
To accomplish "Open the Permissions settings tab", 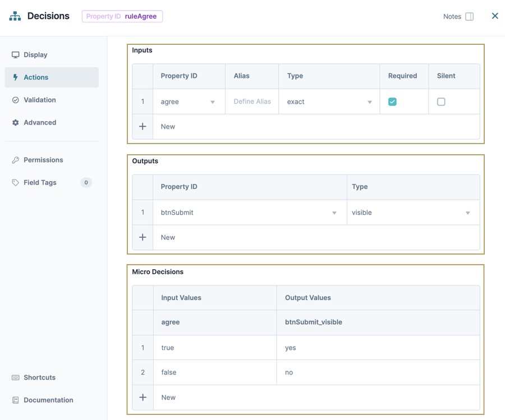I will 52,160.
